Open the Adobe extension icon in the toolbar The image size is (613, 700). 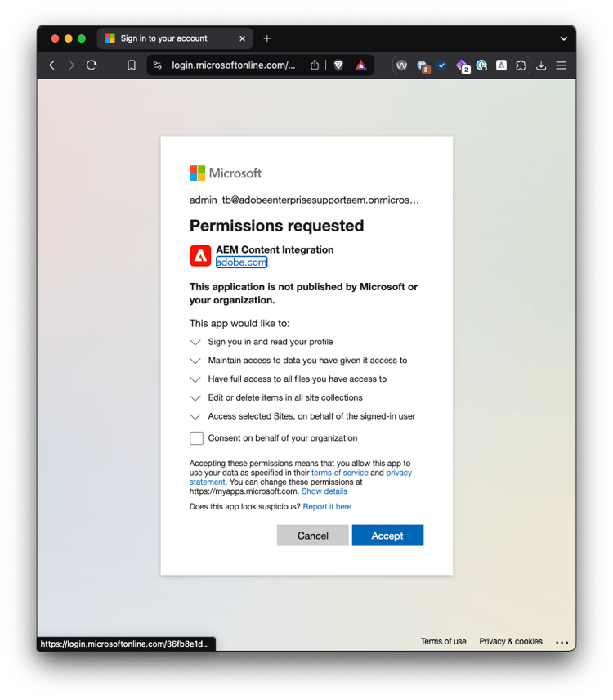coord(502,65)
